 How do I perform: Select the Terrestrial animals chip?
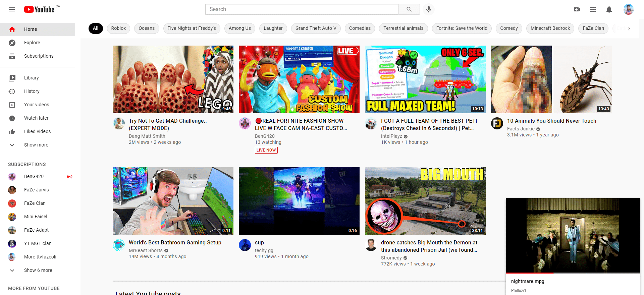(x=404, y=28)
